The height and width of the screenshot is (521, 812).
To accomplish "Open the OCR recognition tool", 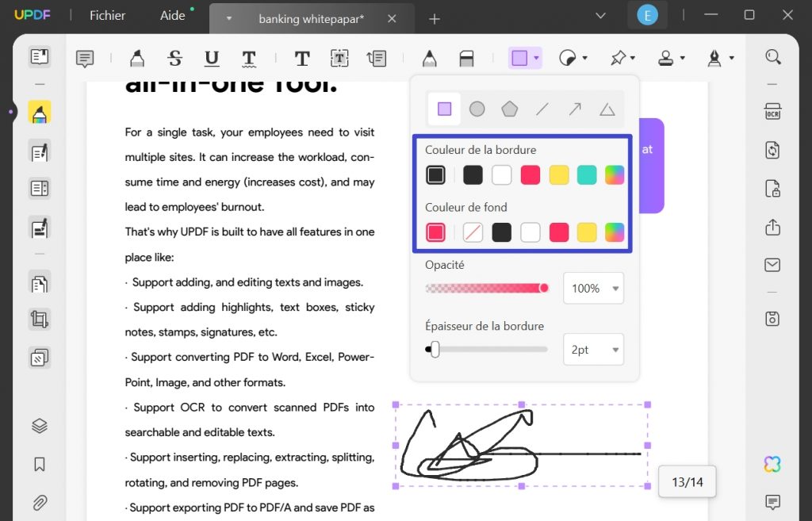I will tap(772, 112).
